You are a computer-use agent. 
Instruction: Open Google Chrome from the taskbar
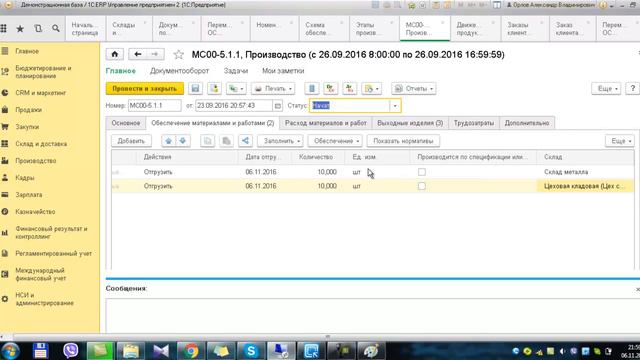[191, 351]
